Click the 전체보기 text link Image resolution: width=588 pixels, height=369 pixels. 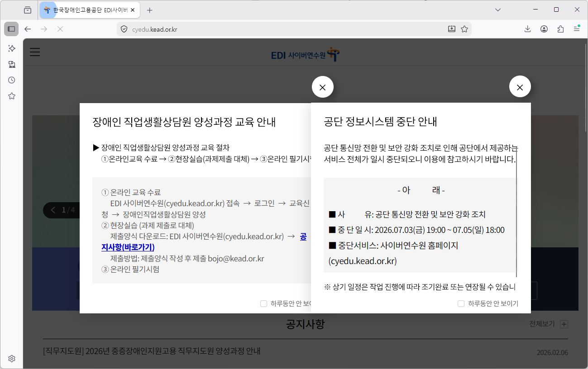point(542,324)
